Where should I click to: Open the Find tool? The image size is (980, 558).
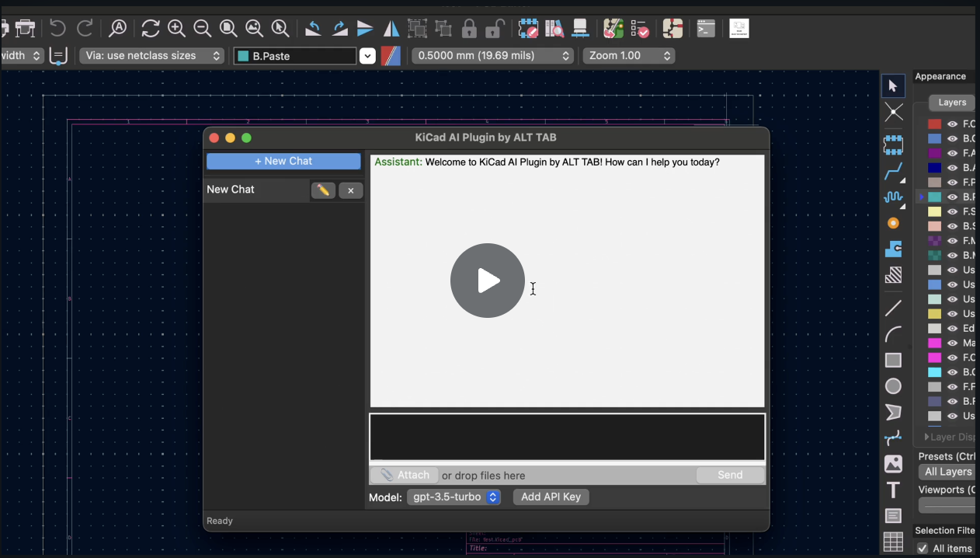click(x=118, y=29)
